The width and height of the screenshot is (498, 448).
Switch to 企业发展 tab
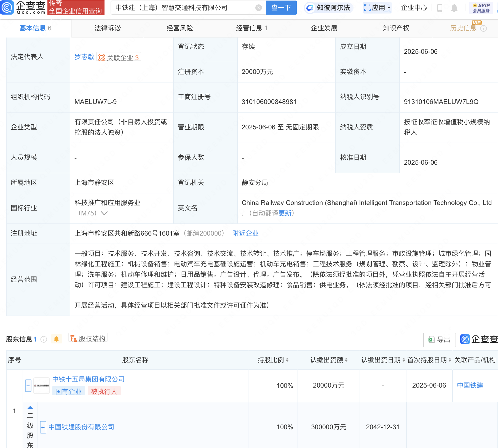click(x=324, y=28)
